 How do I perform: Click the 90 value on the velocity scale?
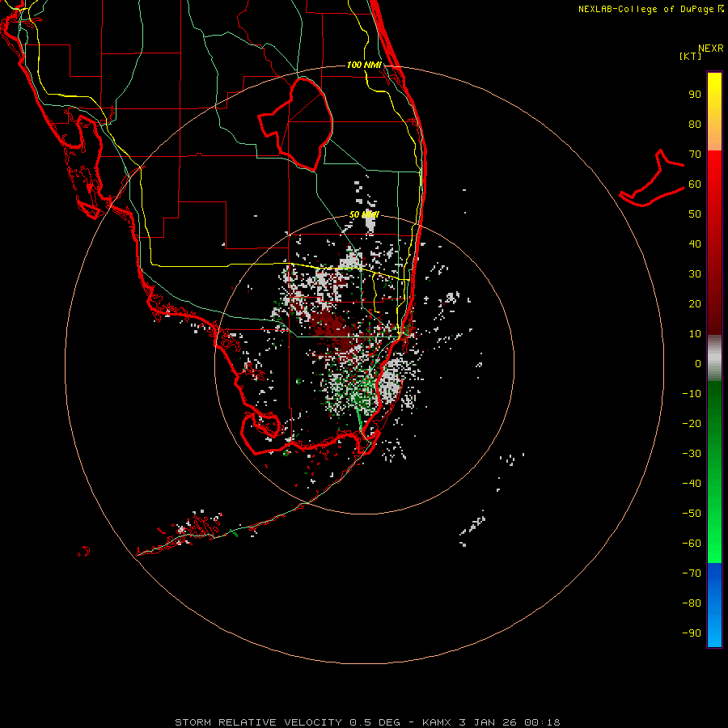coord(695,95)
